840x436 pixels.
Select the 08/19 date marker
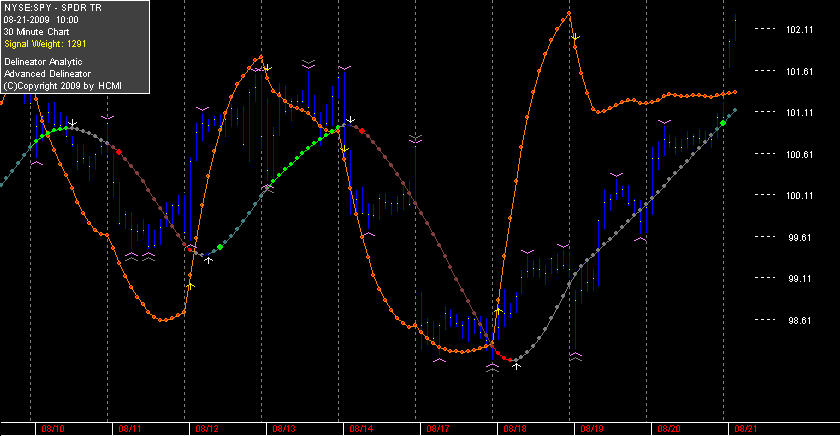[592, 429]
